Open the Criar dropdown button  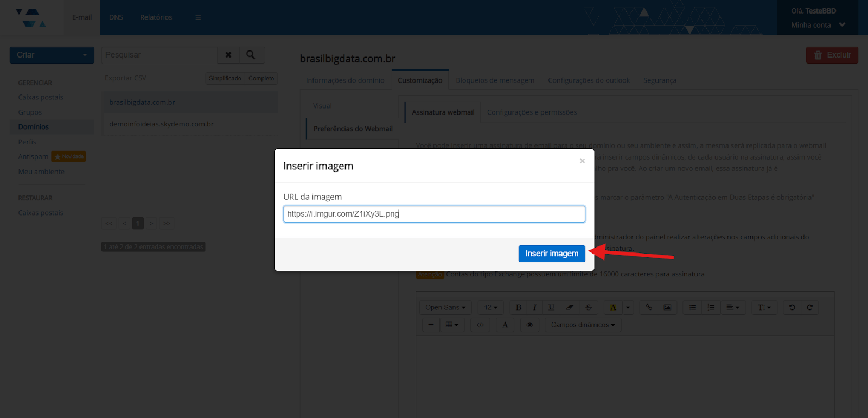click(52, 55)
